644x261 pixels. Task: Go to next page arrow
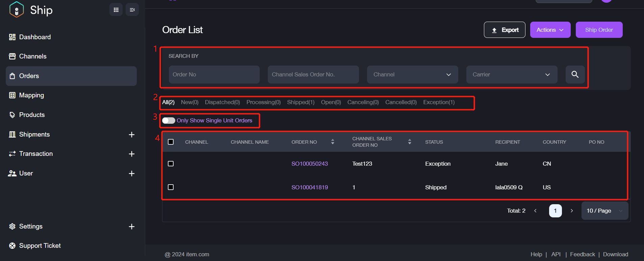pyautogui.click(x=572, y=211)
